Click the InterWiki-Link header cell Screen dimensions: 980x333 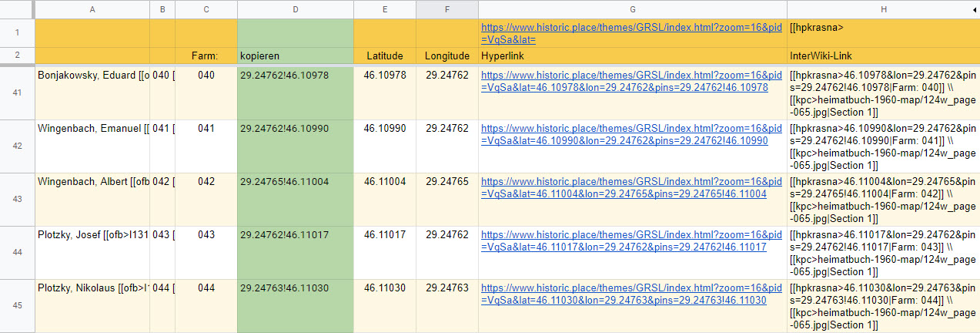coord(883,56)
